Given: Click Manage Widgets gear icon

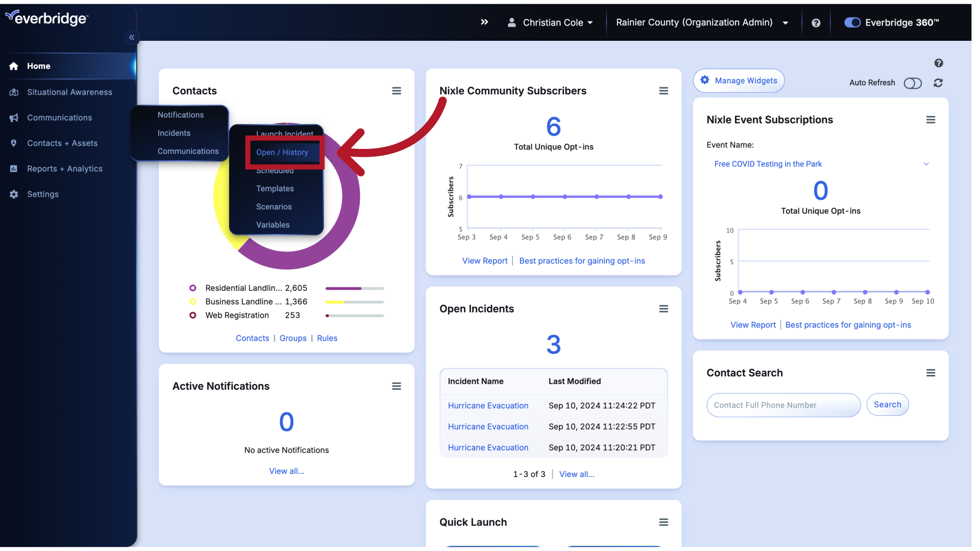Looking at the screenshot, I should (705, 80).
